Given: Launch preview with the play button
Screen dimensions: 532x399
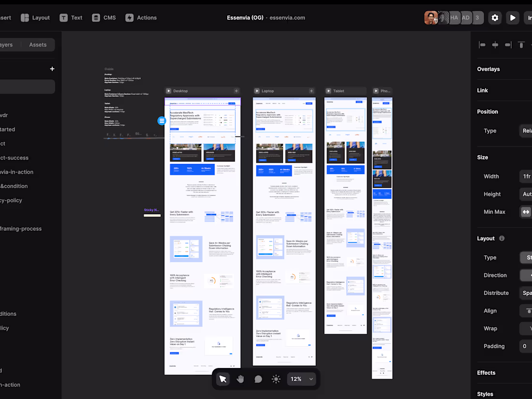Looking at the screenshot, I should [513, 17].
